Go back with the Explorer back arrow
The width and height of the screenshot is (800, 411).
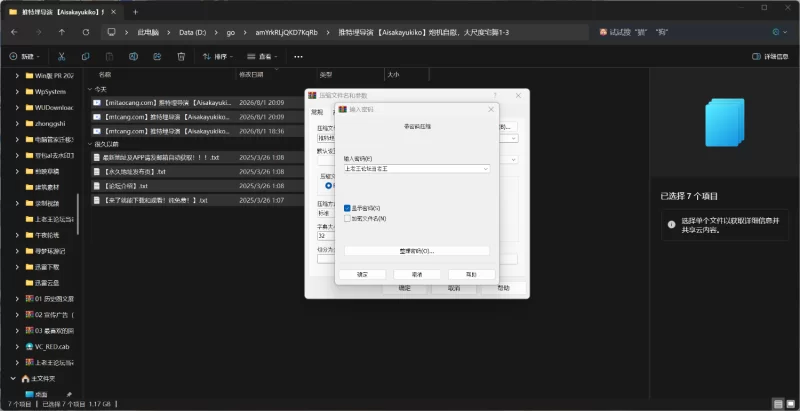coord(14,32)
